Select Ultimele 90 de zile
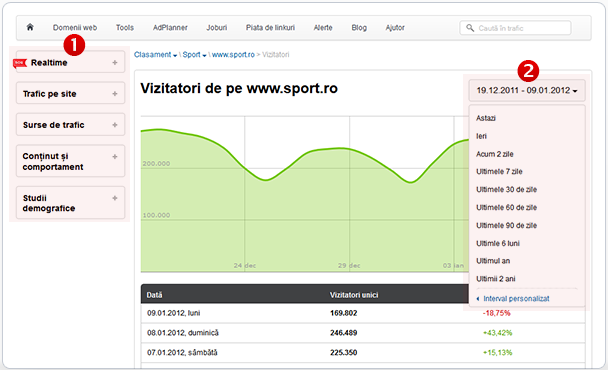608x370 pixels. tap(506, 225)
